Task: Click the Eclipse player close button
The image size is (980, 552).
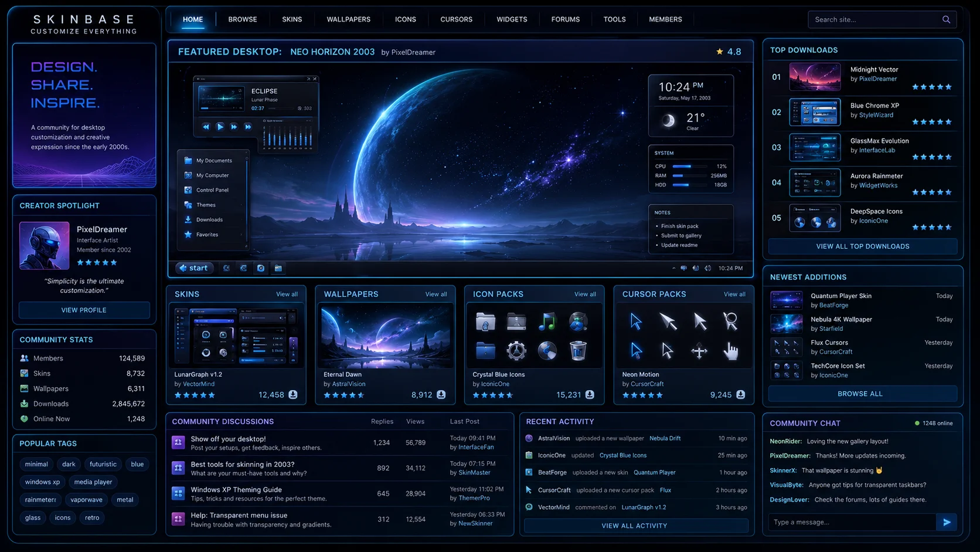Action: [315, 79]
